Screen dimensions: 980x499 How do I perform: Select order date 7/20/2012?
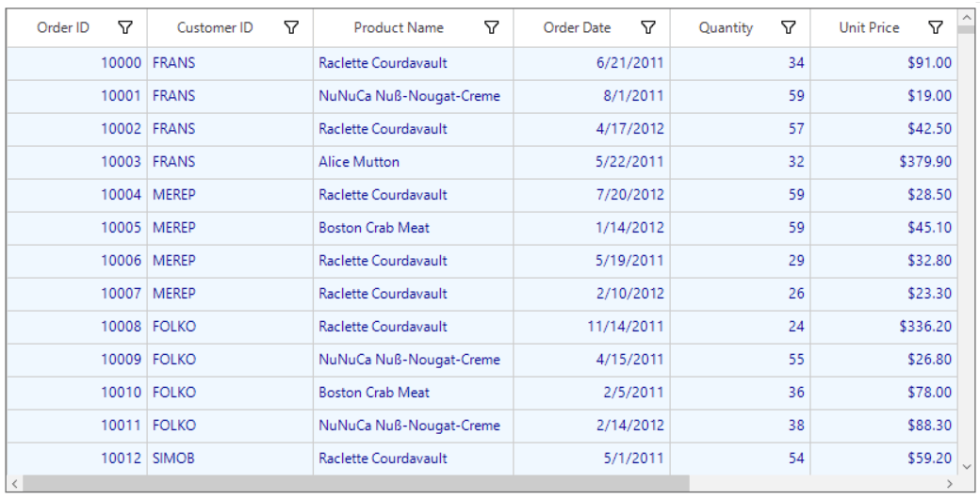click(x=592, y=195)
